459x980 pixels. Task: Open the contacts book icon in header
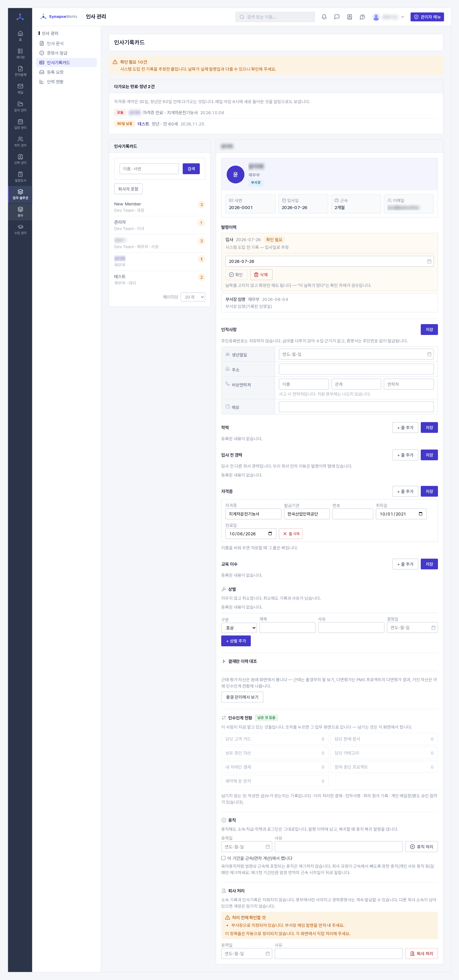[x=350, y=17]
